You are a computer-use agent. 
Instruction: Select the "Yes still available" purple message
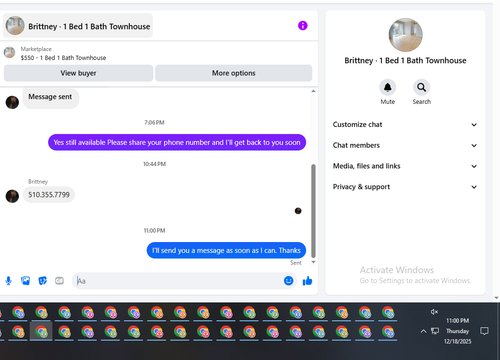[177, 142]
